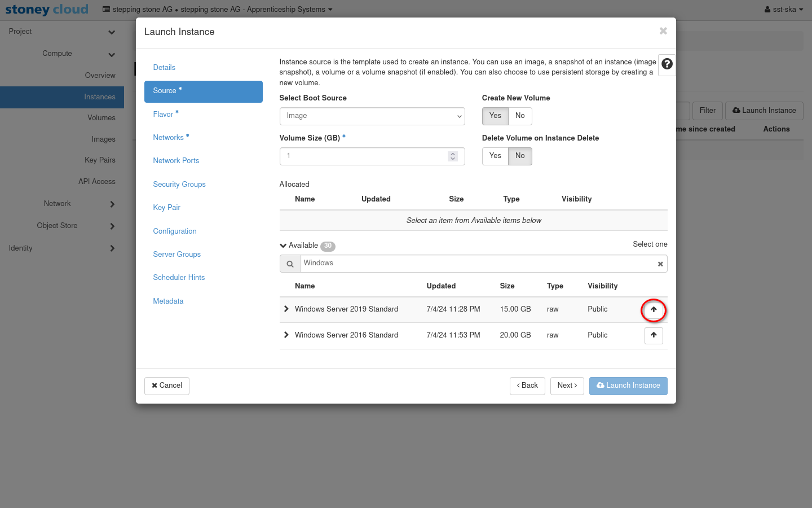Click the magnifier search icon
The width and height of the screenshot is (812, 508).
coord(290,264)
